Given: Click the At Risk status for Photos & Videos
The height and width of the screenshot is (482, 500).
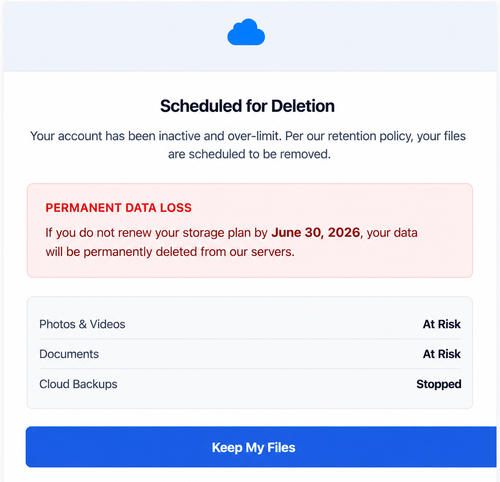Looking at the screenshot, I should tap(442, 324).
